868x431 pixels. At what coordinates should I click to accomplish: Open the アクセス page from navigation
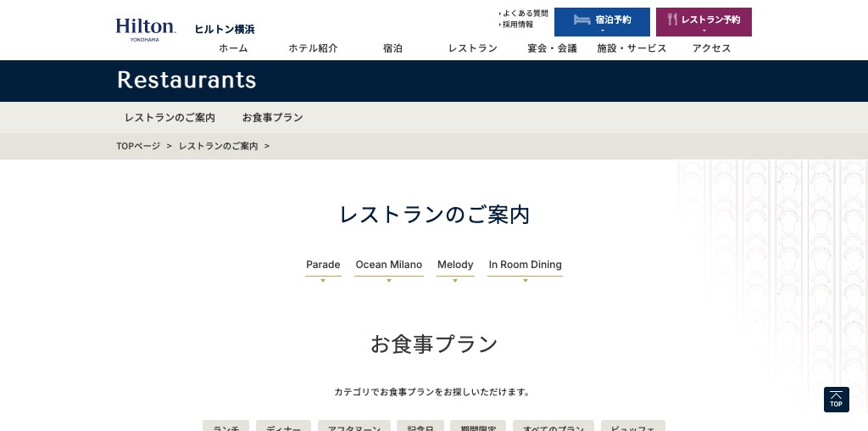coord(711,48)
